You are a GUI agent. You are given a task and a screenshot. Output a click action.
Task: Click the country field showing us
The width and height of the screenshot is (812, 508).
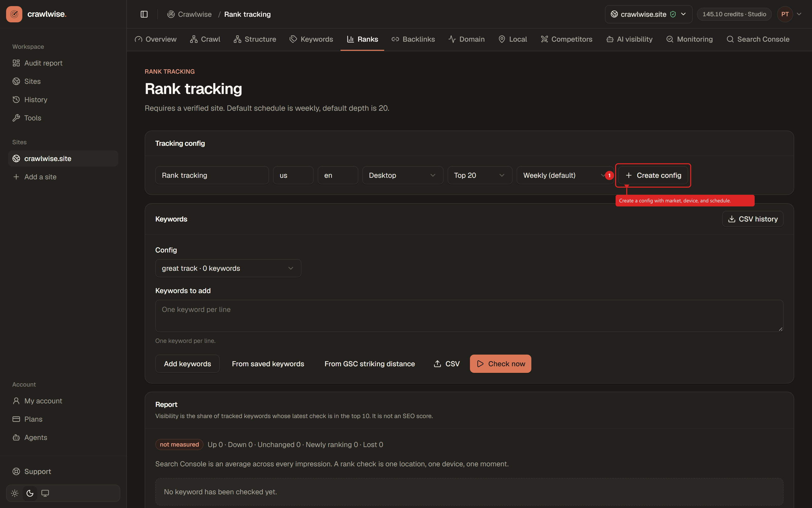click(293, 175)
